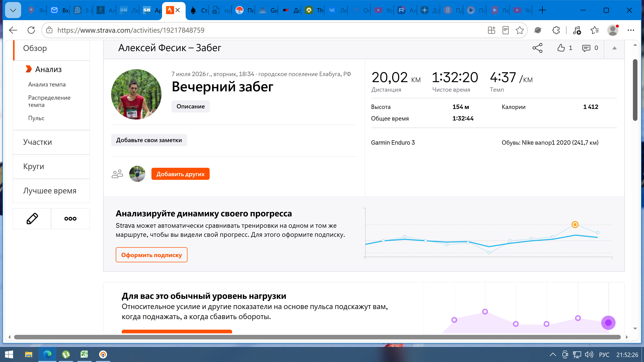
Task: Open the browser profile avatar
Action: click(613, 30)
